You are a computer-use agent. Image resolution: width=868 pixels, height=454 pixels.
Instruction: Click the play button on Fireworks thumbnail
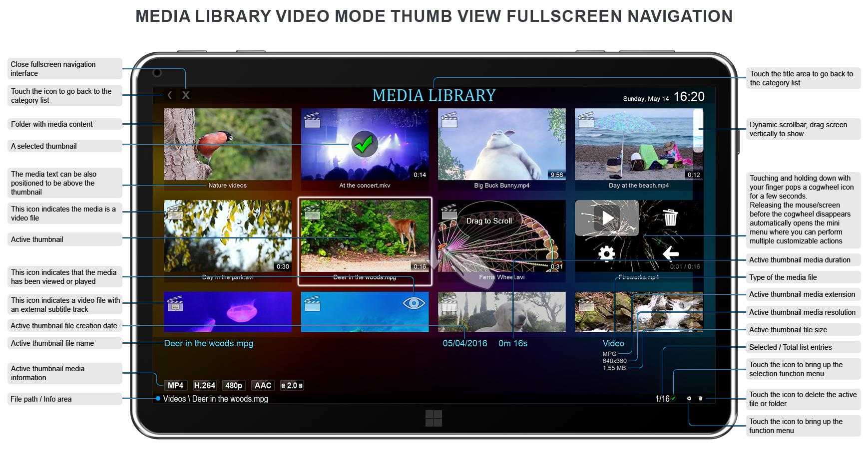607,218
